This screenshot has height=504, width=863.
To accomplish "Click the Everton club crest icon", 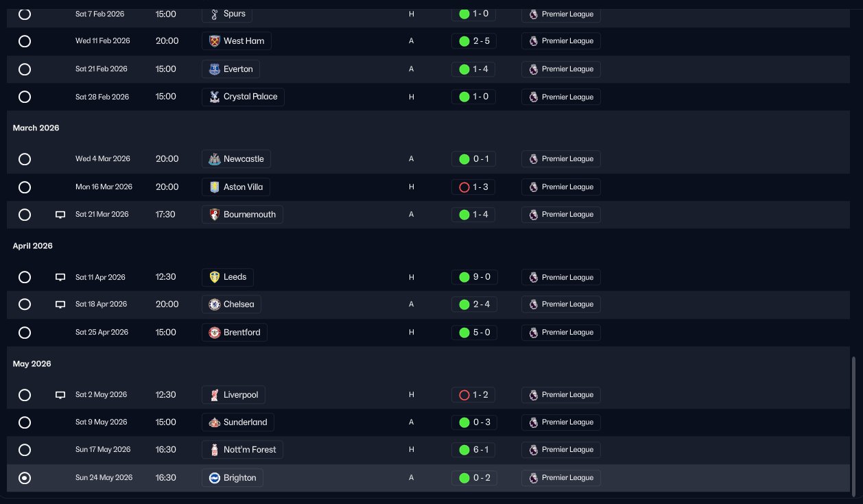I will pos(215,69).
